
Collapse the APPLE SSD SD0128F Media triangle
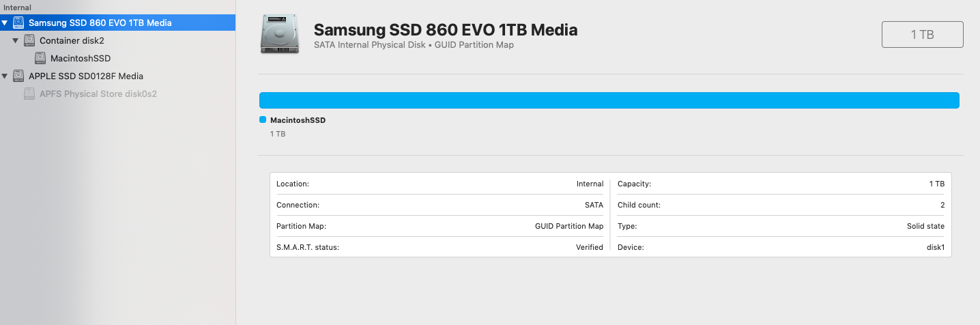tap(5, 76)
